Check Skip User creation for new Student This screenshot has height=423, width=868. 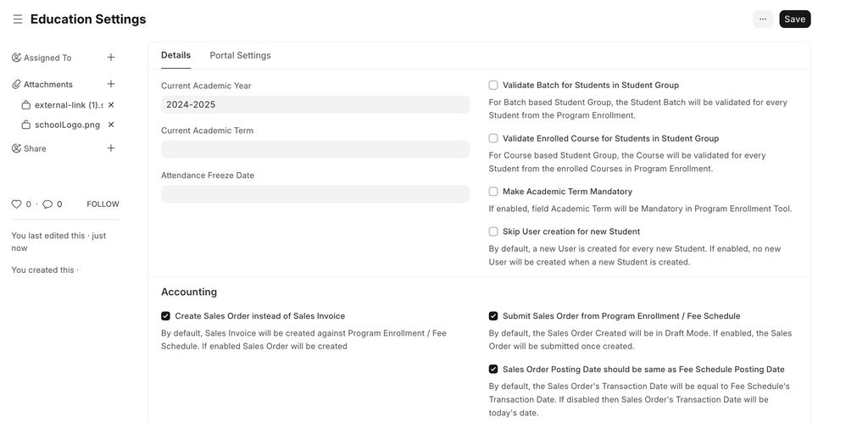(x=493, y=231)
